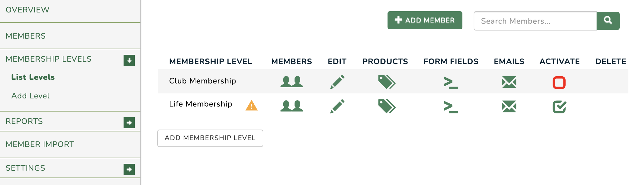
Task: Open Form Fields for Club Membership
Action: 451,81
